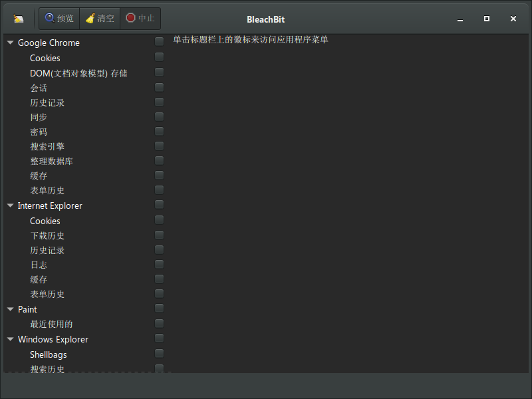532x399 pixels.
Task: Collapse the Internet Explorer tree section
Action: coord(10,205)
